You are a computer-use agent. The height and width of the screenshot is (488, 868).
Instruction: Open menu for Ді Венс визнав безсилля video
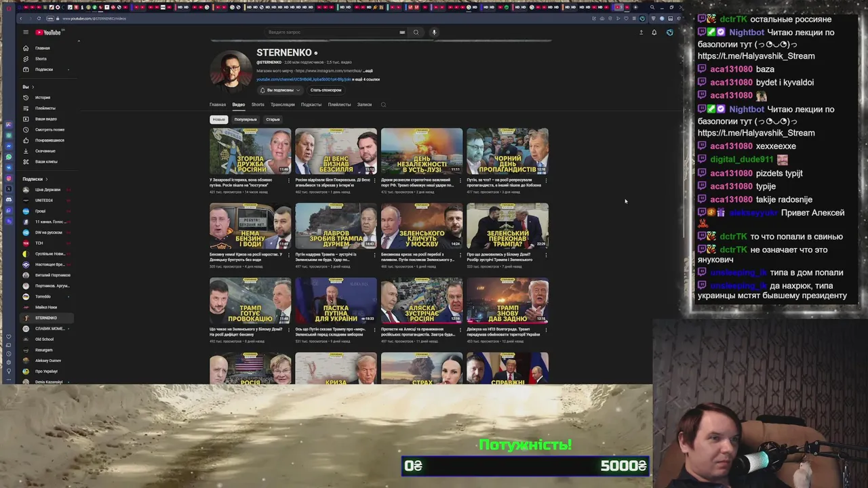(375, 180)
